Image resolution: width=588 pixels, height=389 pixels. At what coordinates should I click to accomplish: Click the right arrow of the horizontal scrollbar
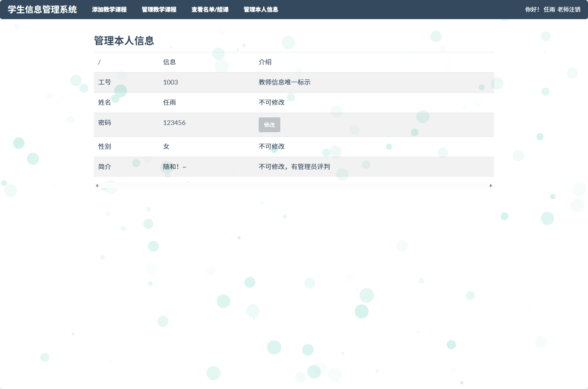pyautogui.click(x=491, y=185)
